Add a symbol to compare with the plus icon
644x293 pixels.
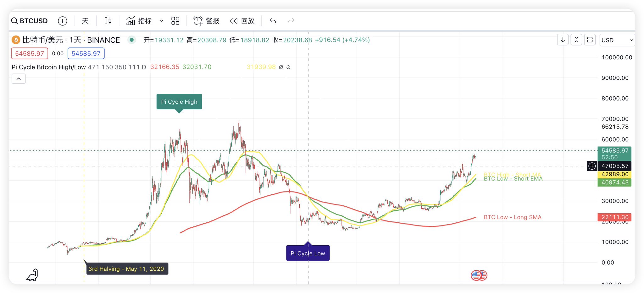pos(63,21)
